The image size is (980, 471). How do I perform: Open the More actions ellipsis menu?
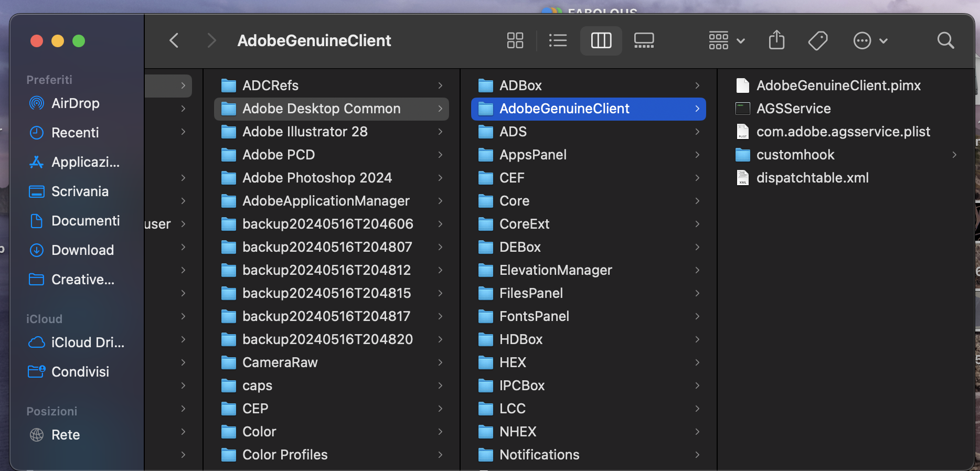click(x=870, y=40)
